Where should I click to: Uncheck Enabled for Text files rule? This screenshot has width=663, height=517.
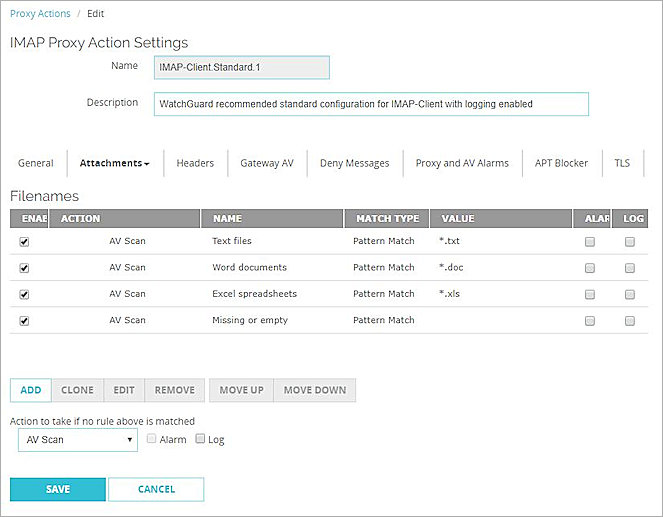click(x=24, y=242)
